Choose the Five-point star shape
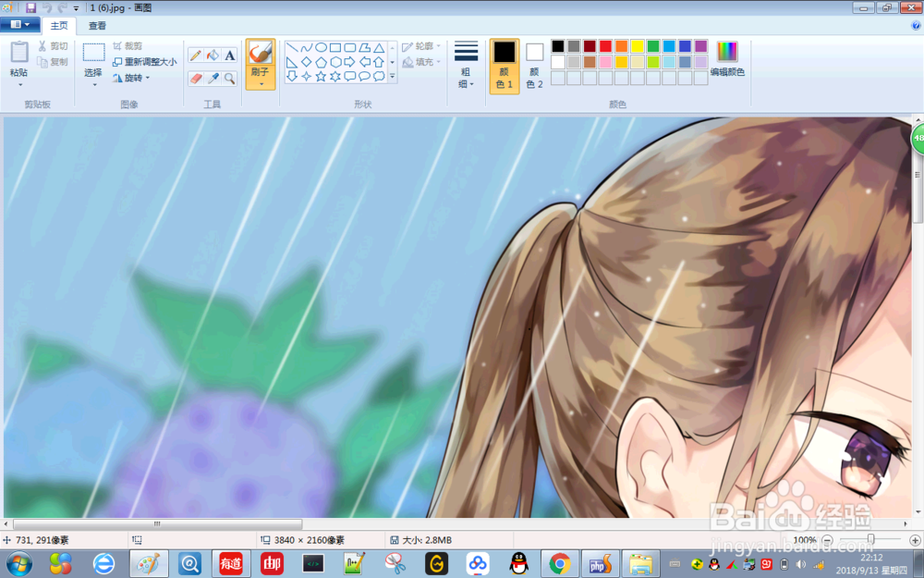This screenshot has height=578, width=924. click(x=322, y=76)
